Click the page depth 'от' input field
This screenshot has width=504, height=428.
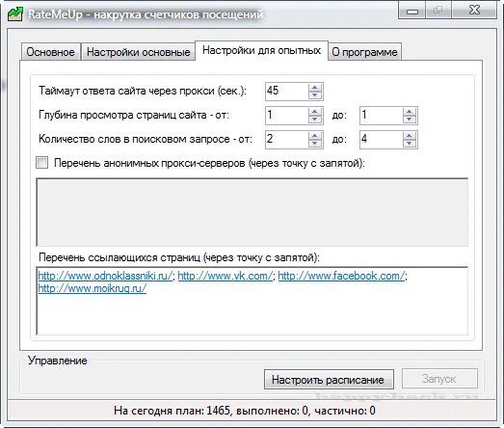pyautogui.click(x=287, y=115)
